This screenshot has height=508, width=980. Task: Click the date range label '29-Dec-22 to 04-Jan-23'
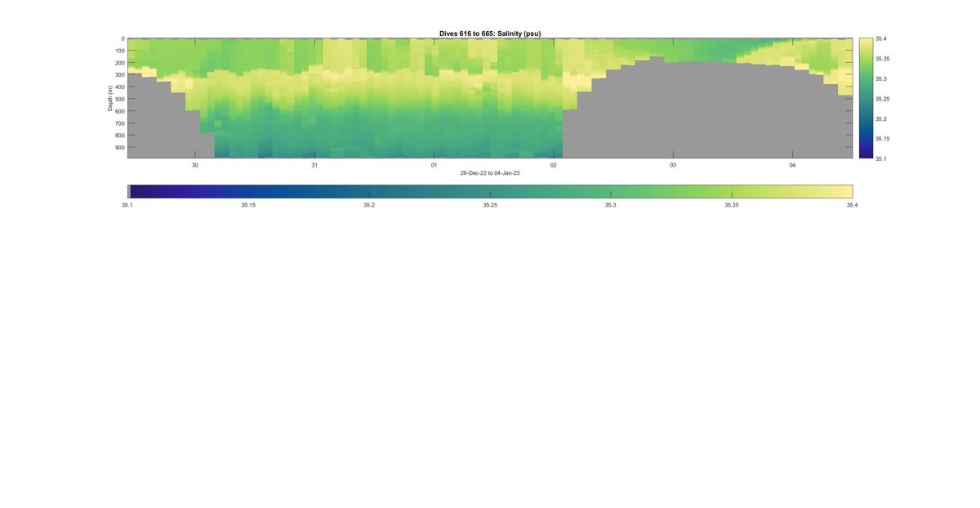pyautogui.click(x=490, y=173)
